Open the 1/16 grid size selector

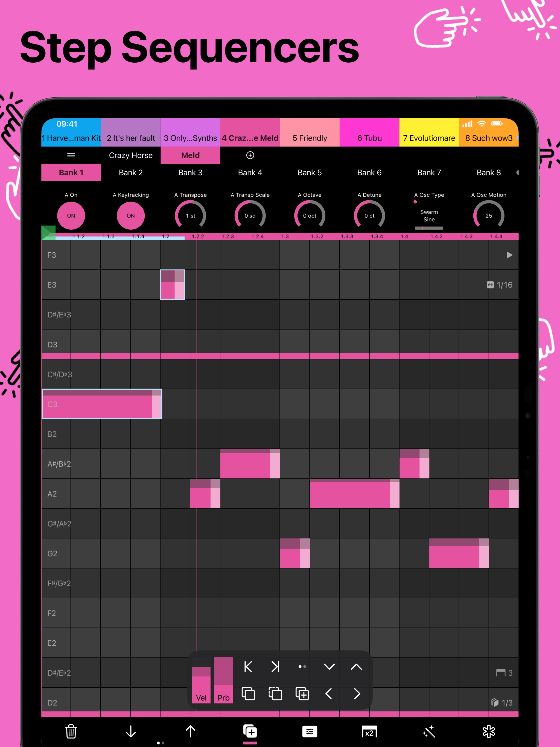500,285
